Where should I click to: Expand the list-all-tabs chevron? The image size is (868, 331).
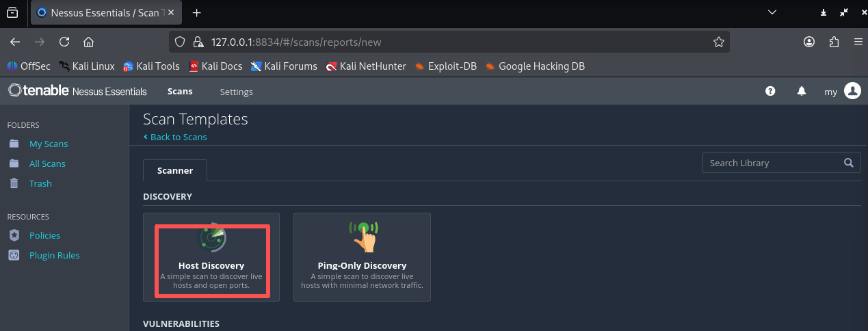pos(772,12)
